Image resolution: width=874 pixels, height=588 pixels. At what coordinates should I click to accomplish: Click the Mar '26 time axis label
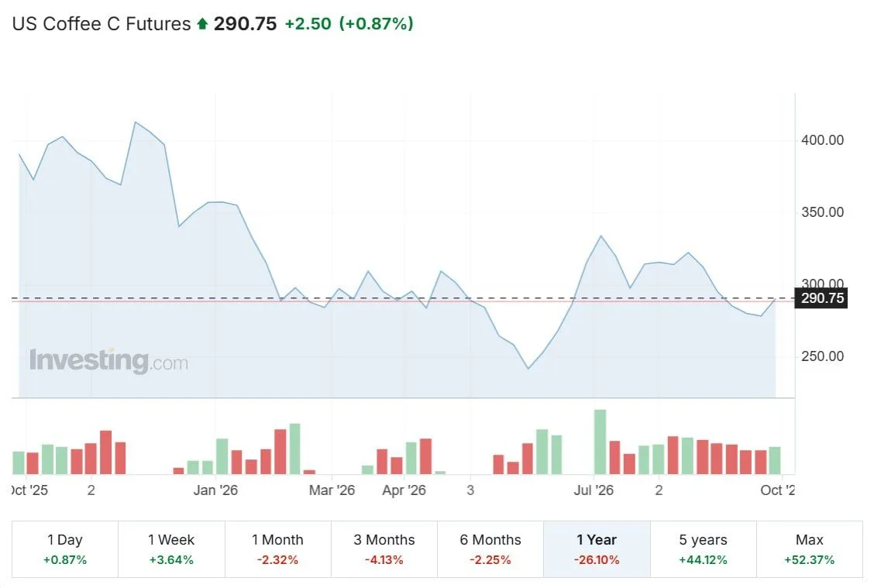coord(332,490)
